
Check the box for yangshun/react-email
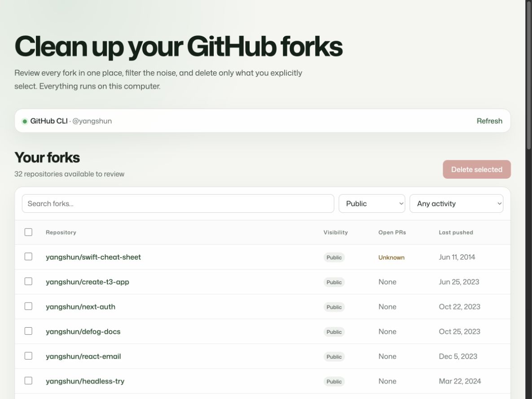(28, 355)
